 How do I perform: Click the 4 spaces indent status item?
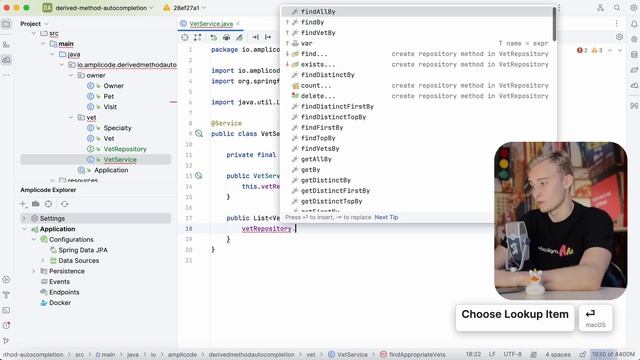[558, 354]
